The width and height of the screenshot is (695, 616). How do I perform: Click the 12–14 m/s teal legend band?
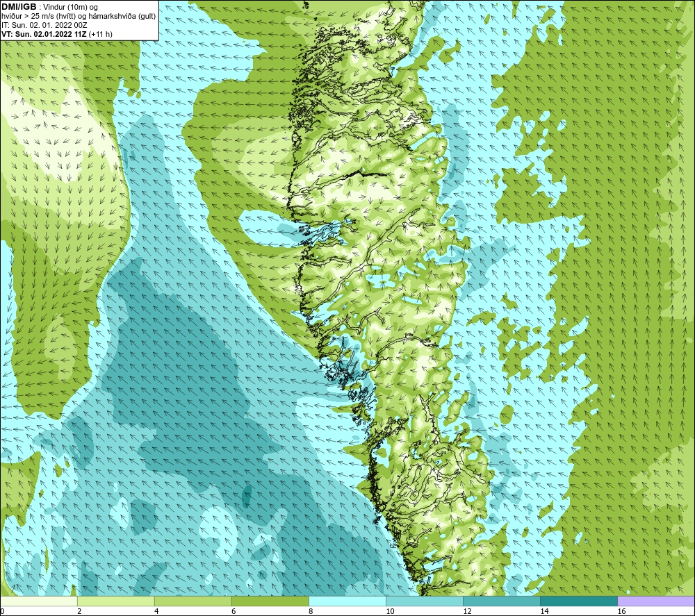click(502, 601)
